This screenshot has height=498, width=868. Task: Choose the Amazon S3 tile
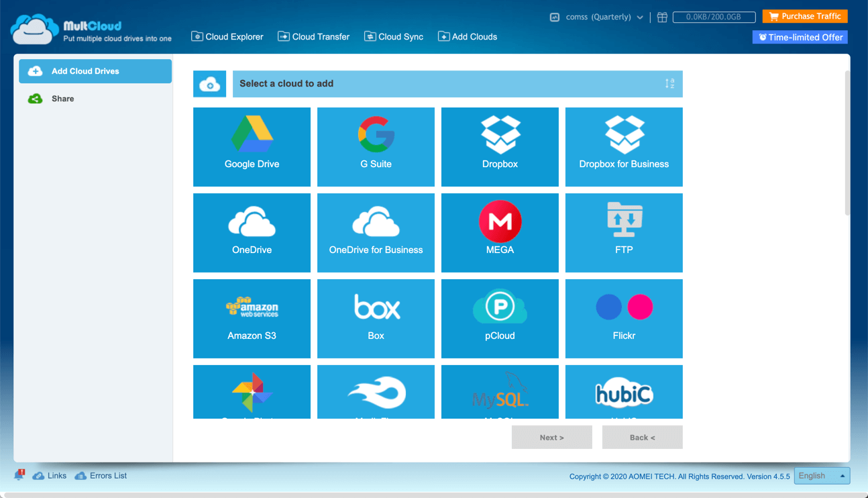tap(252, 319)
